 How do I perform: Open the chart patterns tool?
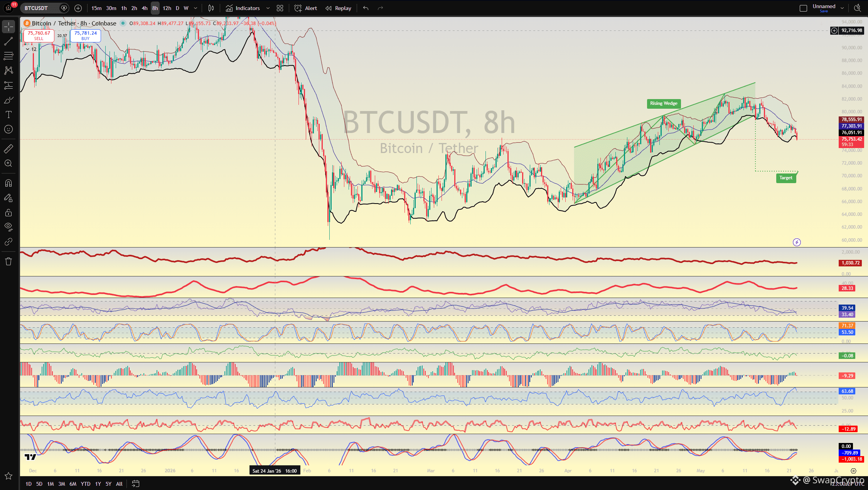[8, 71]
